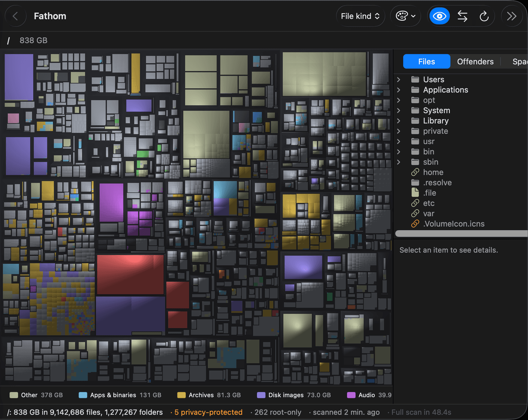Expand the System folder

coord(399,110)
